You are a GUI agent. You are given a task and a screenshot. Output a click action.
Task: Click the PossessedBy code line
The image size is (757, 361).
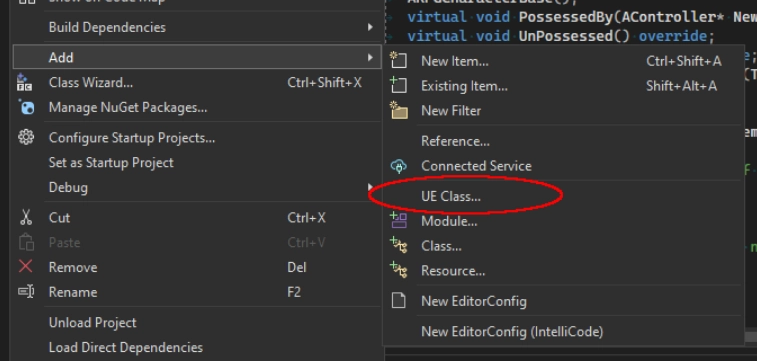tap(582, 17)
